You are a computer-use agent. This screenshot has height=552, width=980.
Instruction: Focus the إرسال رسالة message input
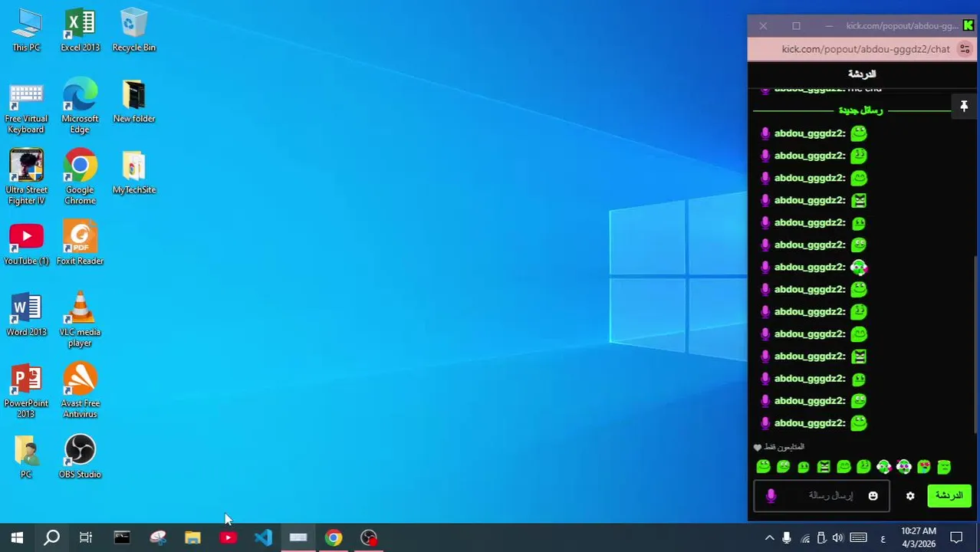(x=822, y=496)
